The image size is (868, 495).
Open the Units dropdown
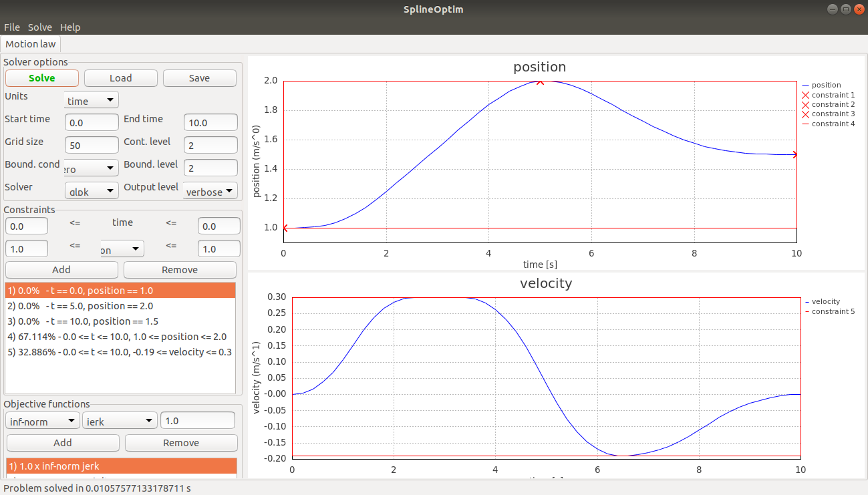pyautogui.click(x=91, y=100)
